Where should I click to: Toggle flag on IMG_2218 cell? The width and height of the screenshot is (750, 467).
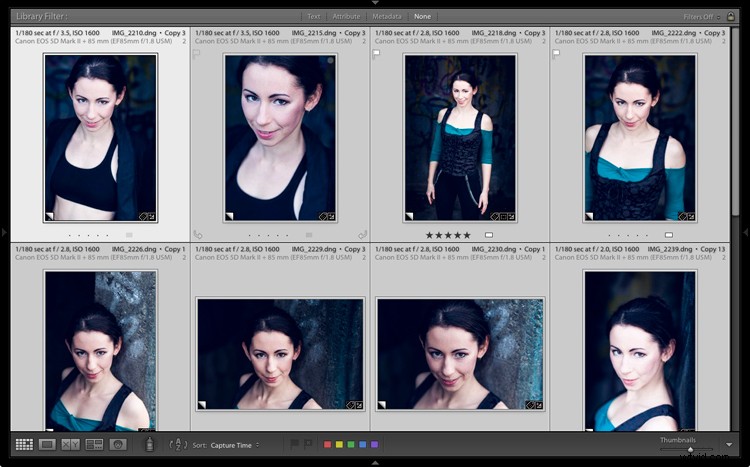376,54
